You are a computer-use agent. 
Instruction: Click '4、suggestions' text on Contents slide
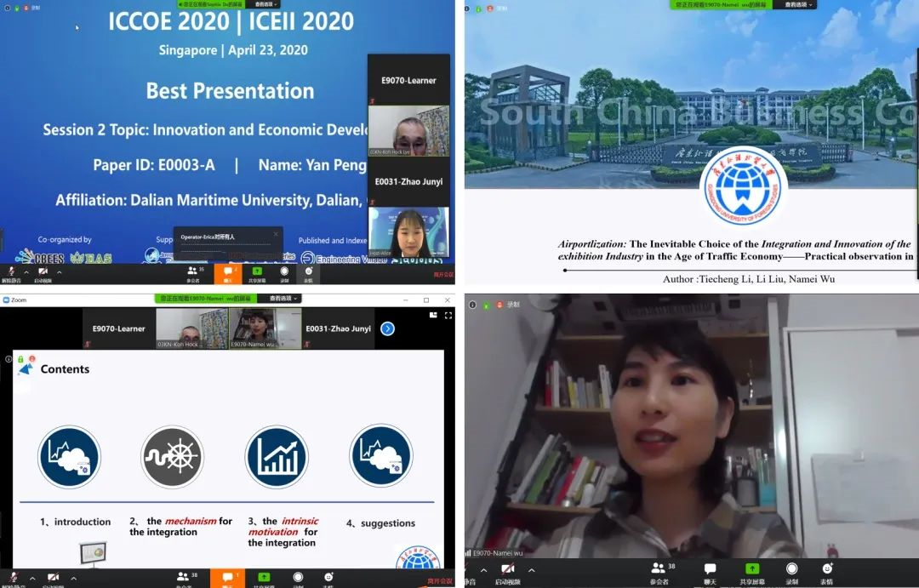pos(380,523)
